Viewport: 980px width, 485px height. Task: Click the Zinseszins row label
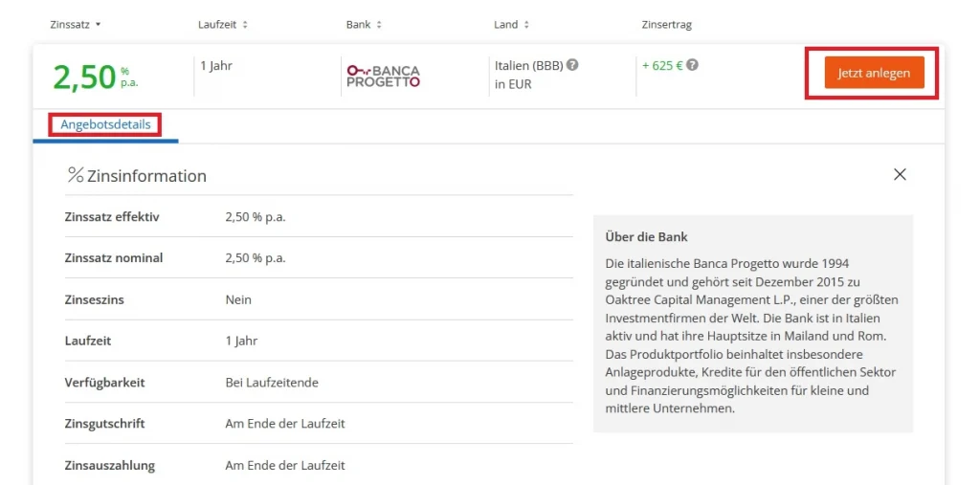click(94, 299)
